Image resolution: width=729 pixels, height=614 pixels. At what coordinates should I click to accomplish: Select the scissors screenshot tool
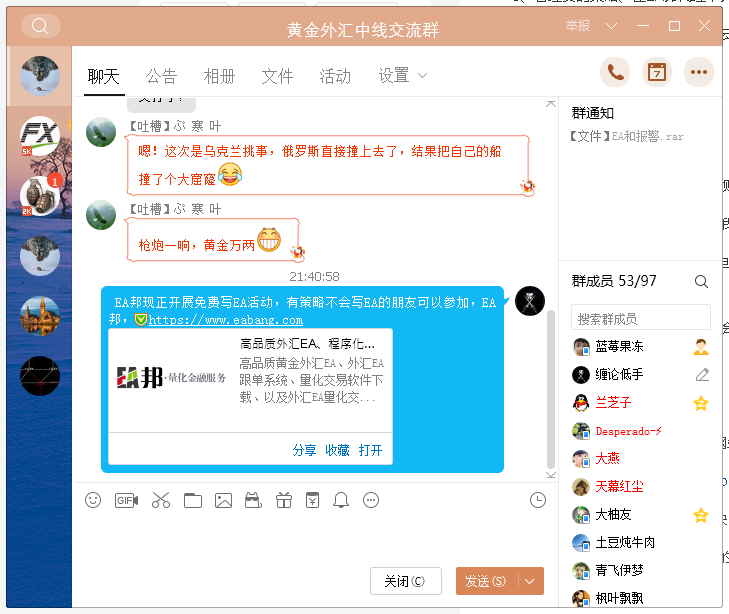[x=161, y=500]
